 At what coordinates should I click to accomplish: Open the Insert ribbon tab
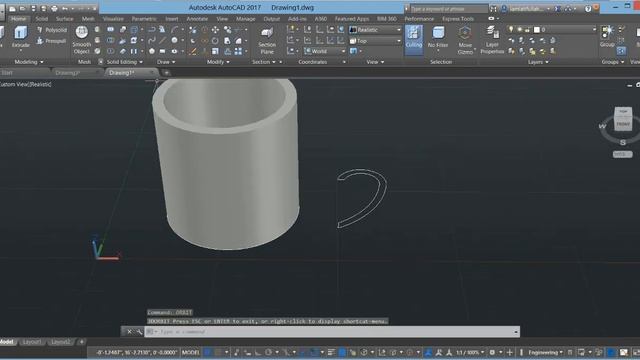(x=171, y=19)
